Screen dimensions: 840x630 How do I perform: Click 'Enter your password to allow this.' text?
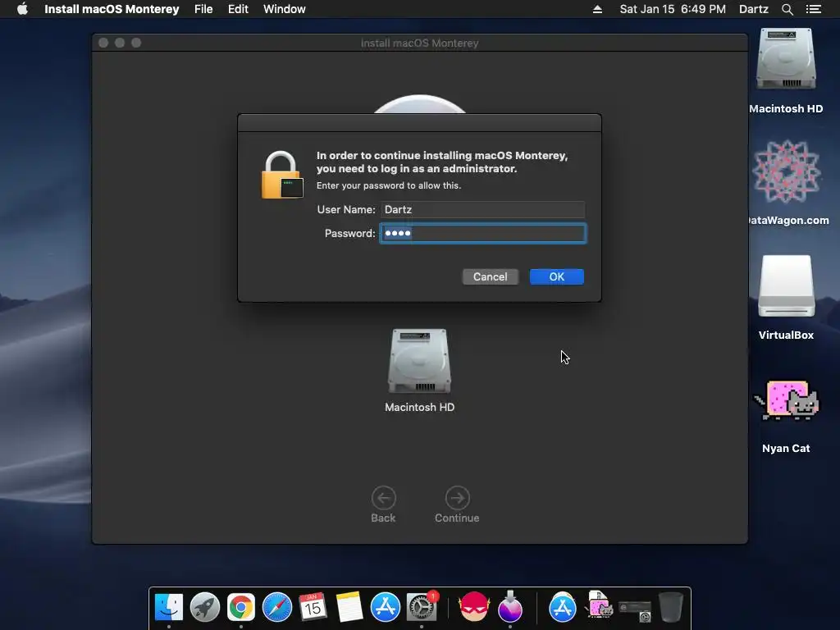(388, 185)
